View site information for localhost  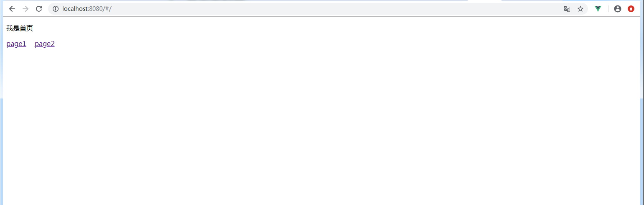point(56,9)
